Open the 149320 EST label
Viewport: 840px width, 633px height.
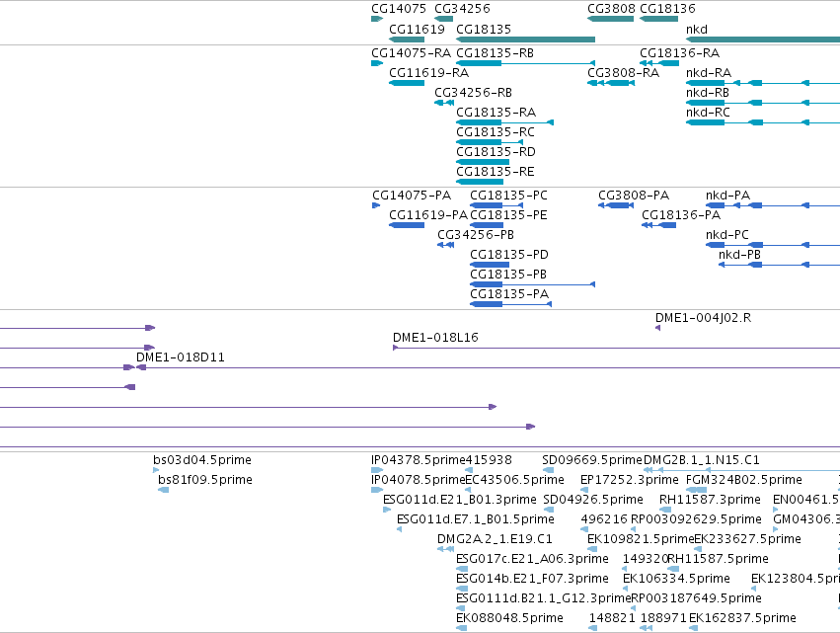click(x=645, y=560)
